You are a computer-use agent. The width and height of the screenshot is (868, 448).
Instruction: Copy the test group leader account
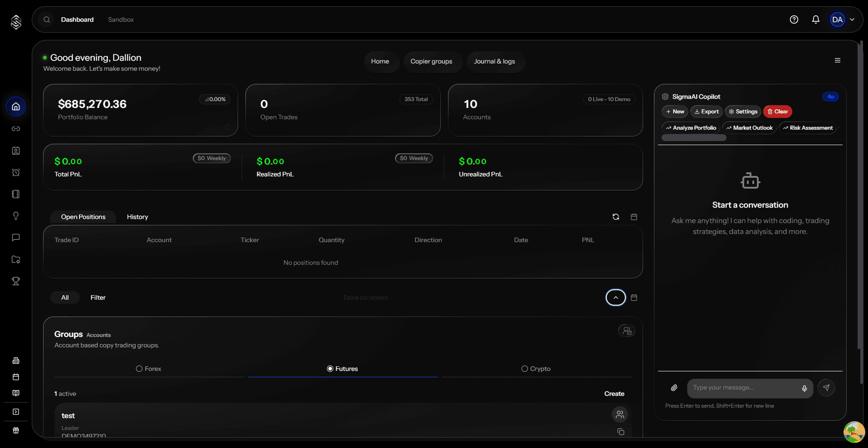pos(621,432)
